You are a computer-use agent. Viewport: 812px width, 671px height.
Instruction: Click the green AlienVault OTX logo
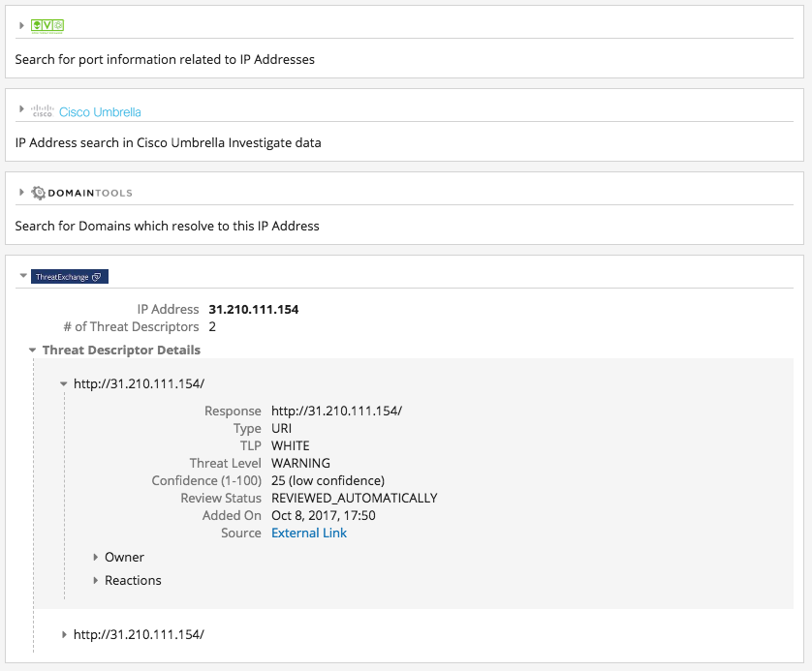(47, 25)
